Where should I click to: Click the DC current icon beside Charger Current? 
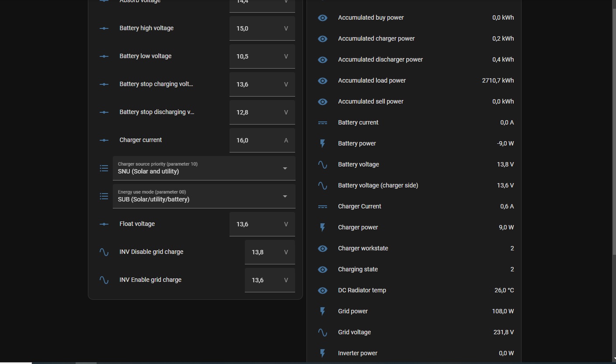tap(323, 207)
